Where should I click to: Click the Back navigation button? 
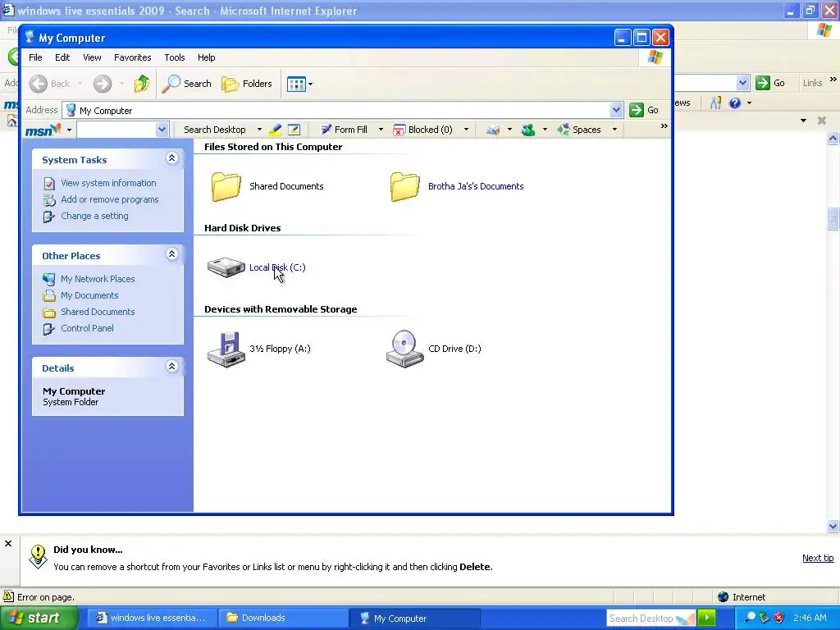(49, 84)
